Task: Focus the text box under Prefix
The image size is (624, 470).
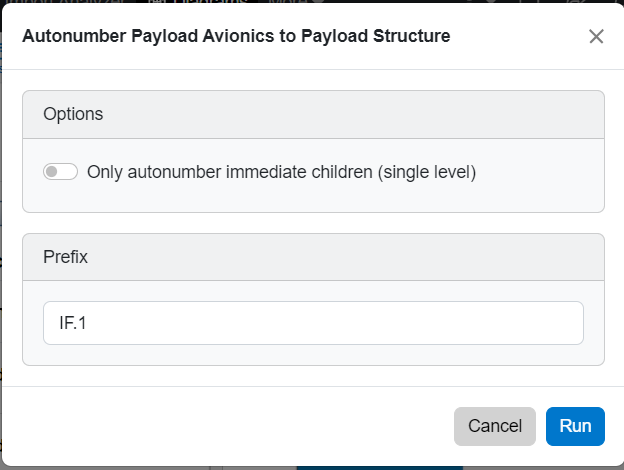Action: tap(313, 323)
